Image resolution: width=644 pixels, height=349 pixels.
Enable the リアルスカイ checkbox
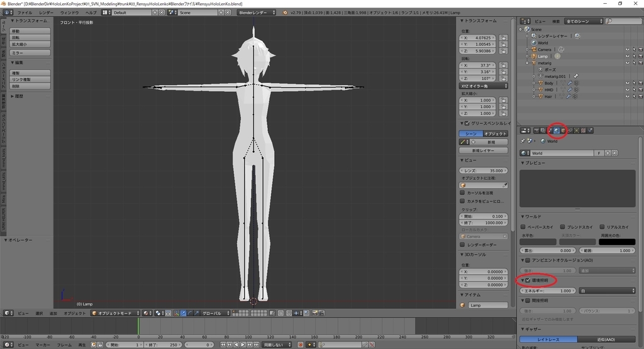[602, 226]
